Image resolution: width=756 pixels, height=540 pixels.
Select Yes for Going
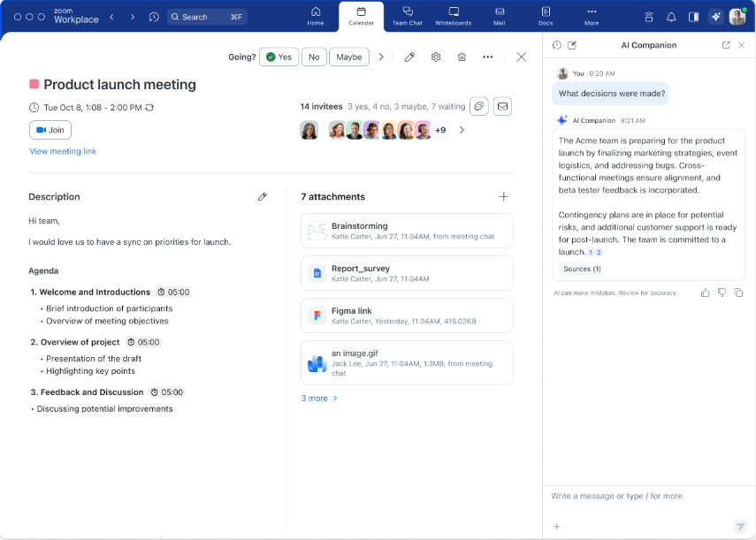(279, 57)
